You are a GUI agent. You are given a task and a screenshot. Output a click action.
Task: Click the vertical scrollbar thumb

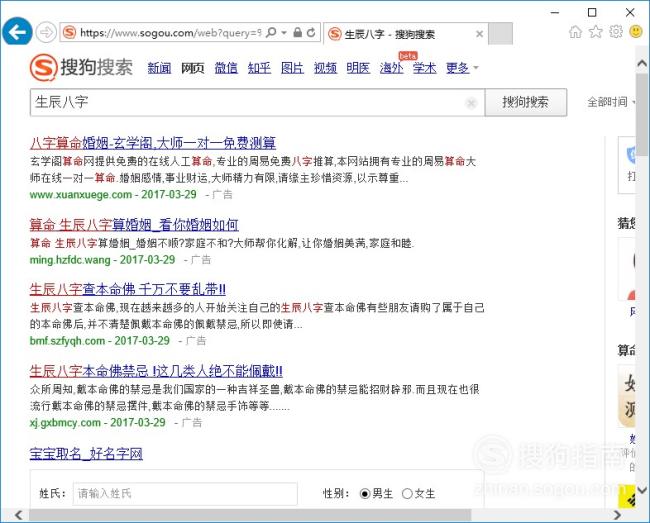(x=643, y=114)
